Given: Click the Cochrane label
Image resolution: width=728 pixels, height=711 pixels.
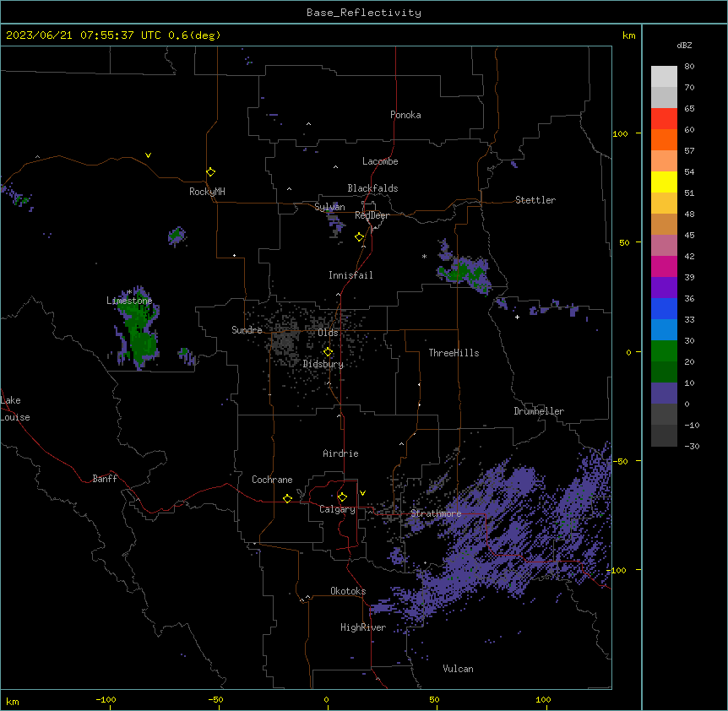Looking at the screenshot, I should point(272,480).
